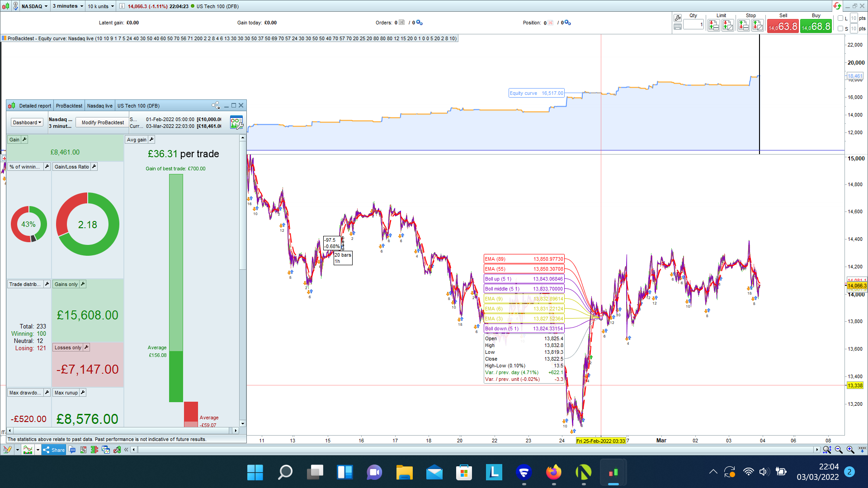The image size is (868, 488).
Task: Click the backtest wrench candlestick icon
Action: click(117, 450)
